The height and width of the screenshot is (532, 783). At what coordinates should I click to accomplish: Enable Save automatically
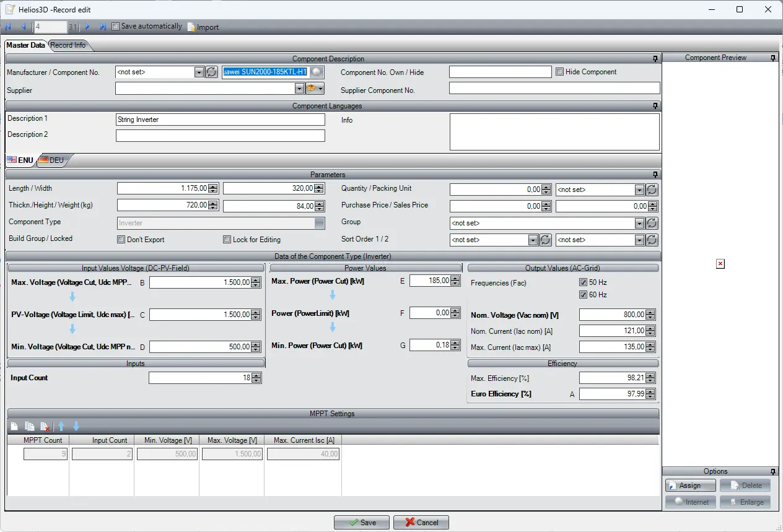[x=115, y=27]
